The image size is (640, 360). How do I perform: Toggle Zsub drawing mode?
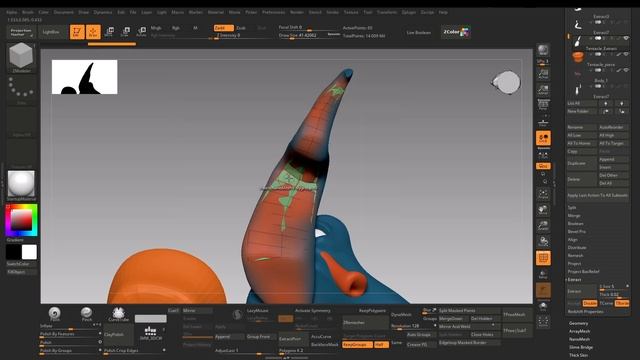(241, 28)
